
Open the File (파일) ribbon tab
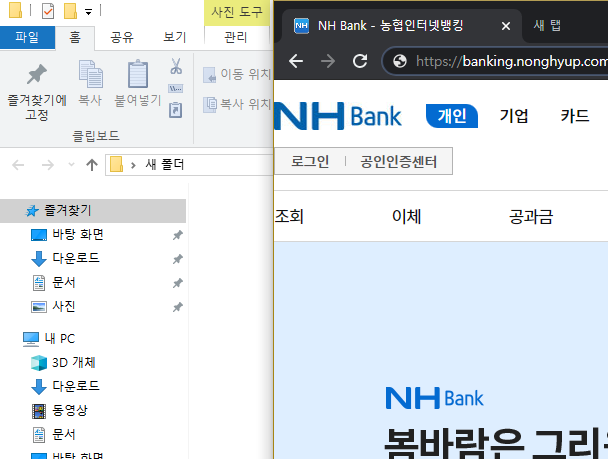27,38
